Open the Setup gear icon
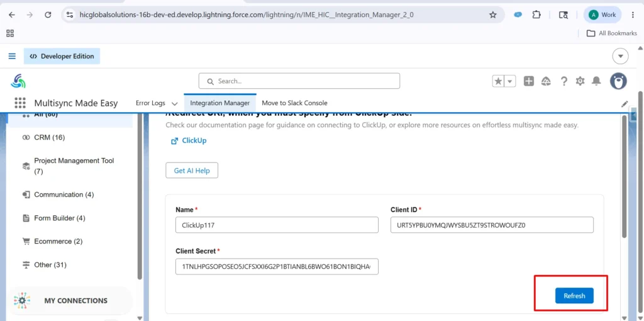Image resolution: width=644 pixels, height=321 pixels. tap(580, 81)
